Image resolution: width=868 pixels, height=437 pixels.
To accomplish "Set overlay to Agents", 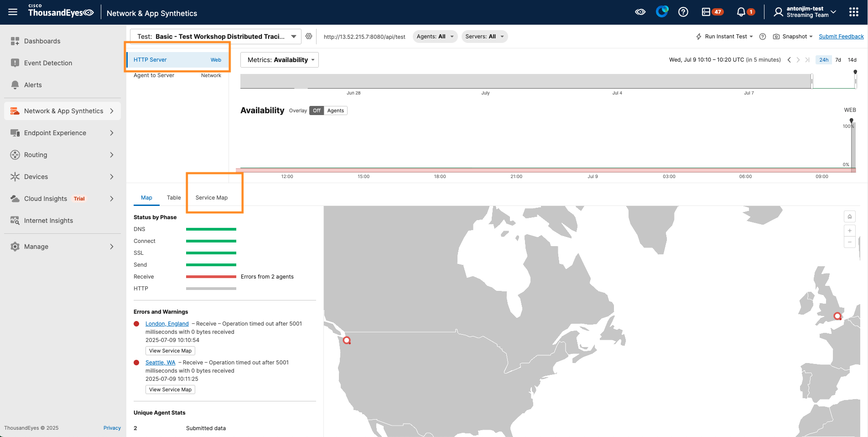I will point(336,111).
